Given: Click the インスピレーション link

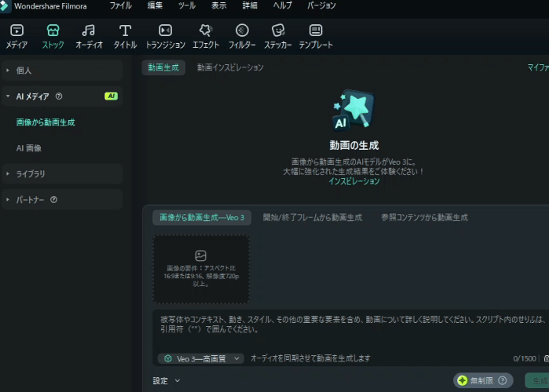Looking at the screenshot, I should coord(354,181).
